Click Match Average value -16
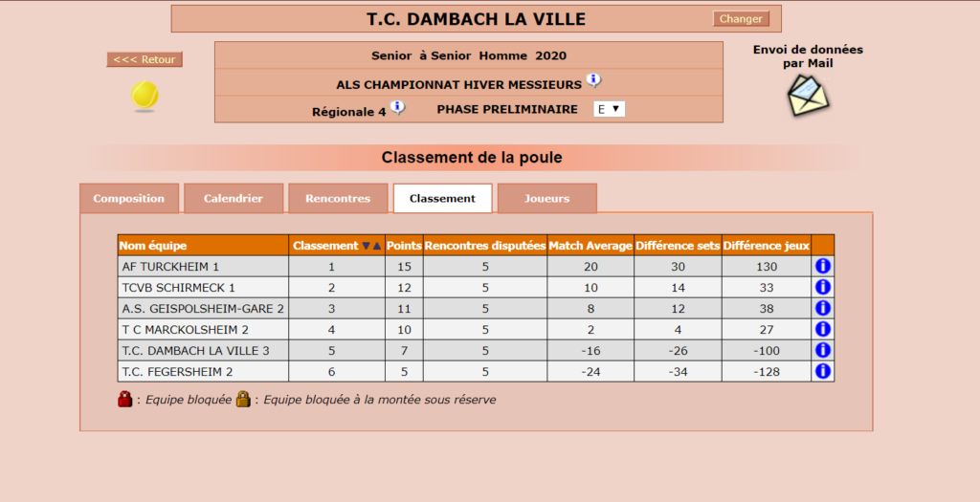This screenshot has height=502, width=980. [x=590, y=351]
